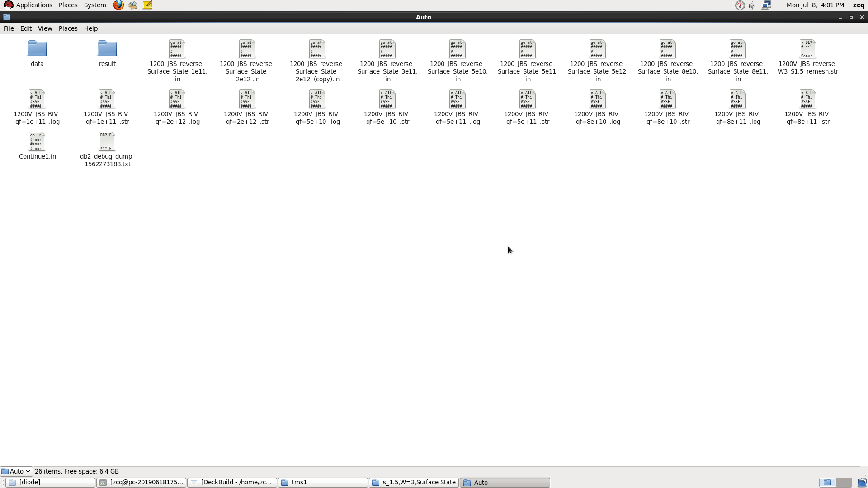The image size is (868, 488).
Task: Select the result folder icon
Action: pos(107,49)
